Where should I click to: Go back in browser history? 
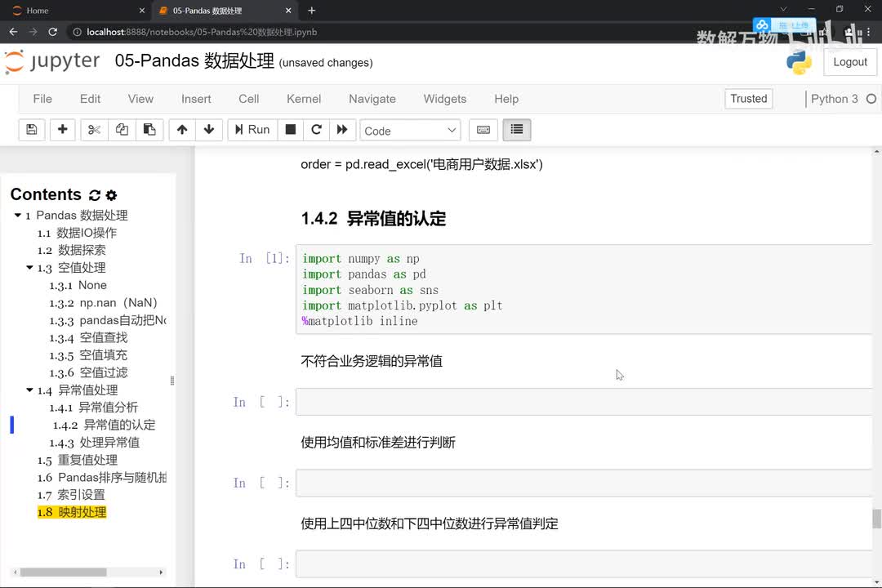[x=14, y=32]
